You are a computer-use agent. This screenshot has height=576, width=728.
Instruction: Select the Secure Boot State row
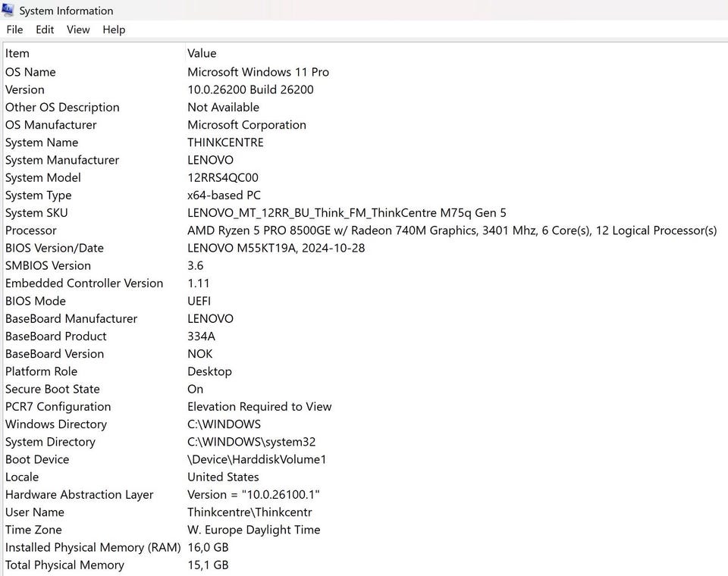click(52, 389)
